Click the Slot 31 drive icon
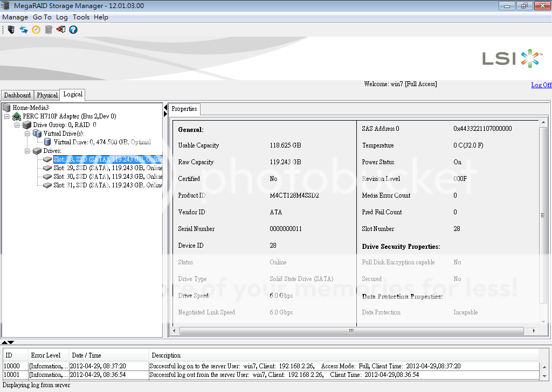 click(47, 185)
